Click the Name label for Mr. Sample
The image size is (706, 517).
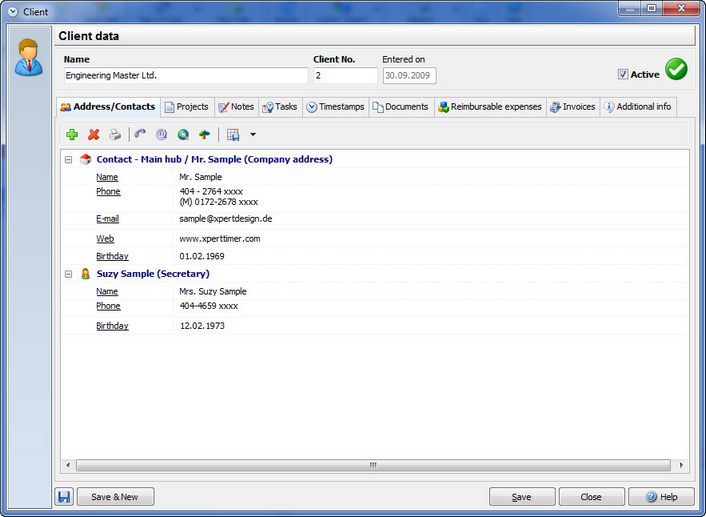107,177
